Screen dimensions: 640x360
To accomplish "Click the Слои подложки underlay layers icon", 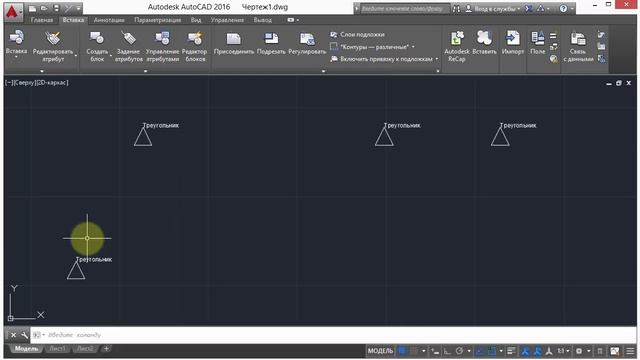I will pos(334,35).
